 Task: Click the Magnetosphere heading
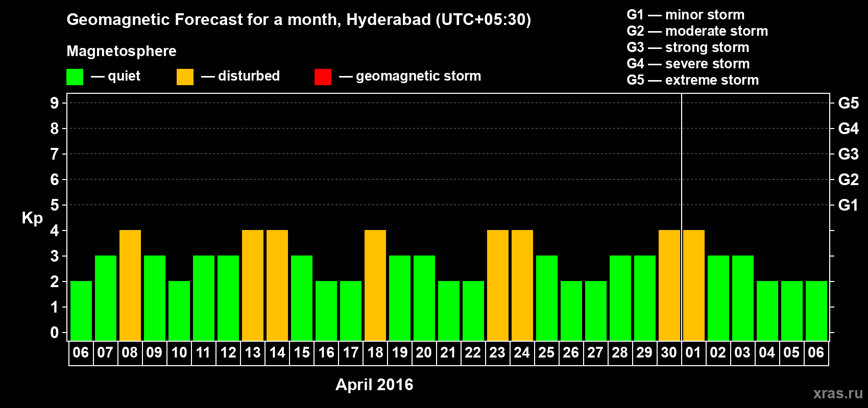point(122,51)
